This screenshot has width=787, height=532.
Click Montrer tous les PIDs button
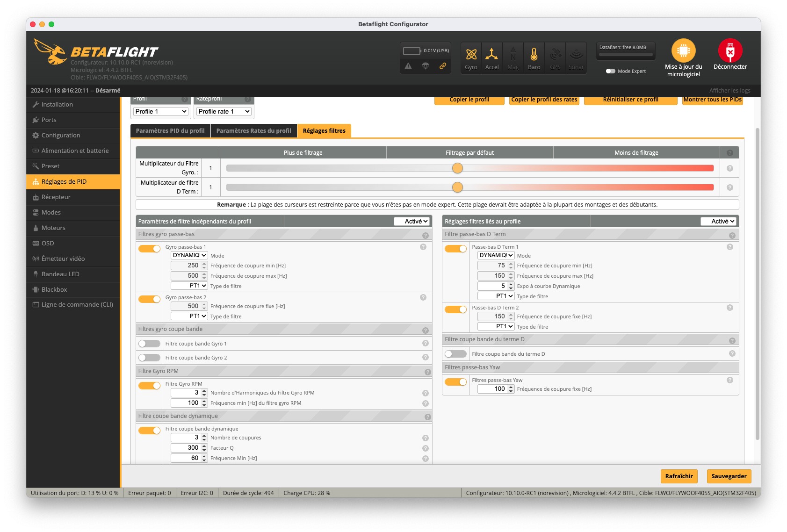713,100
